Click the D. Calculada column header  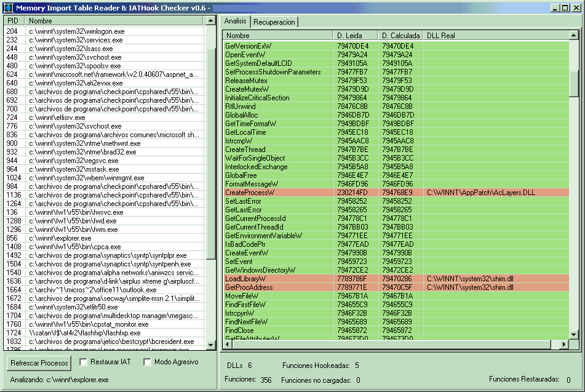coord(400,35)
